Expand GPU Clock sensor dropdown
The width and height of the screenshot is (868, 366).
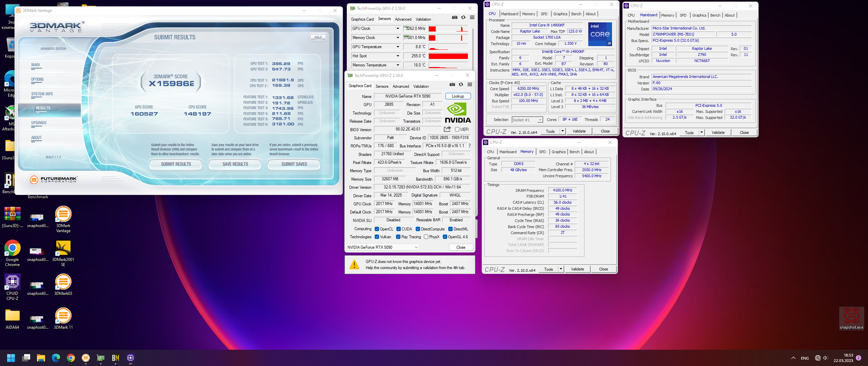(398, 28)
